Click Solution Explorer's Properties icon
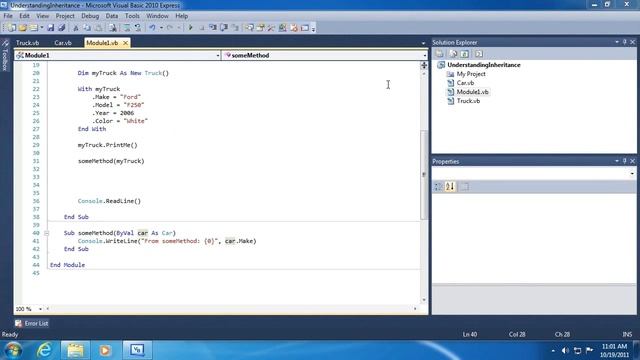The height and width of the screenshot is (360, 640). [x=439, y=53]
